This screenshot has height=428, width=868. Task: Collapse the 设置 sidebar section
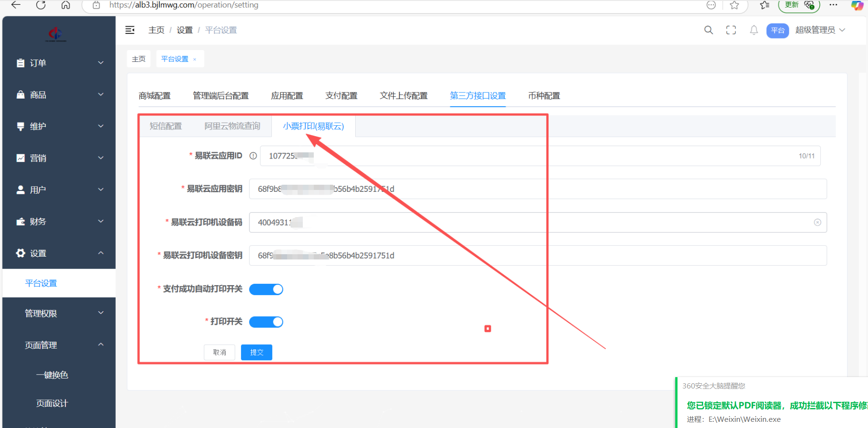(x=60, y=253)
